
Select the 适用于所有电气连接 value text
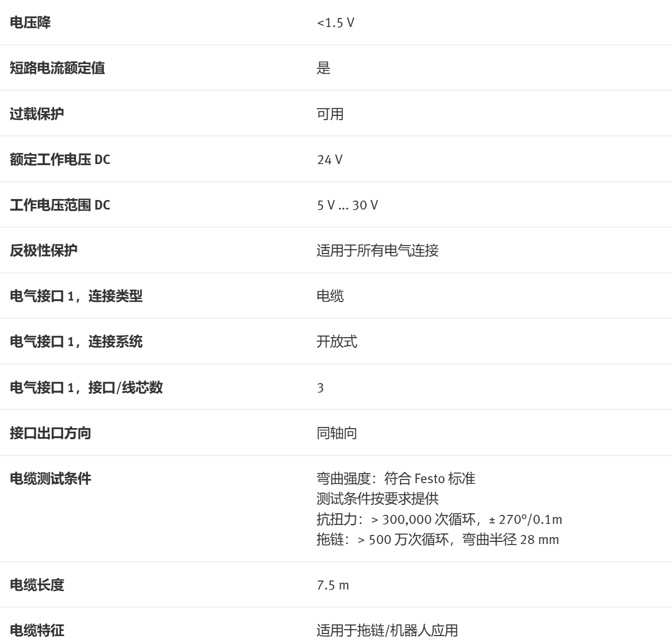pos(377,250)
